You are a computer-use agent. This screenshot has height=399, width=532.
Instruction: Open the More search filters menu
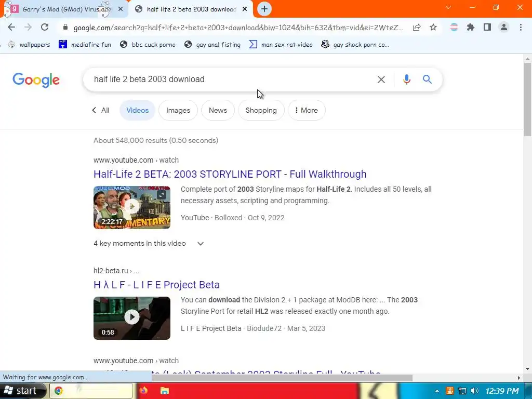click(307, 110)
